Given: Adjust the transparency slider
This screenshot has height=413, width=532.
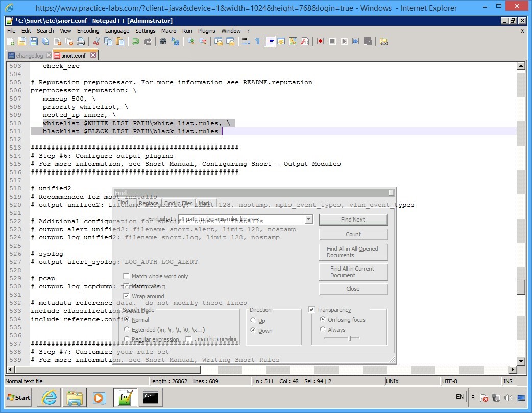Looking at the screenshot, I should [350, 337].
